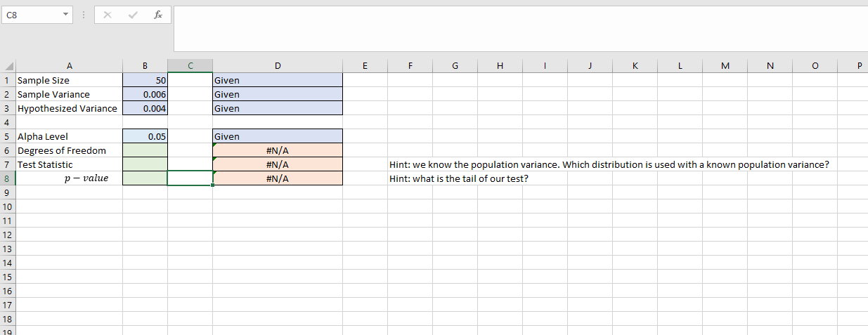Click the "Hypothesized Variance" label cell
The image size is (868, 335).
[67, 108]
